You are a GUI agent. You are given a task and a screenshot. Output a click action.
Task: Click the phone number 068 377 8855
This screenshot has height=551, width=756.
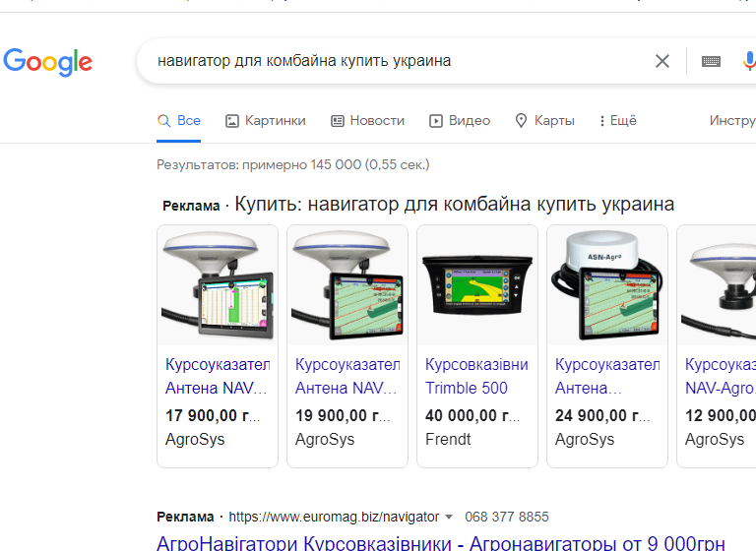[x=507, y=517]
